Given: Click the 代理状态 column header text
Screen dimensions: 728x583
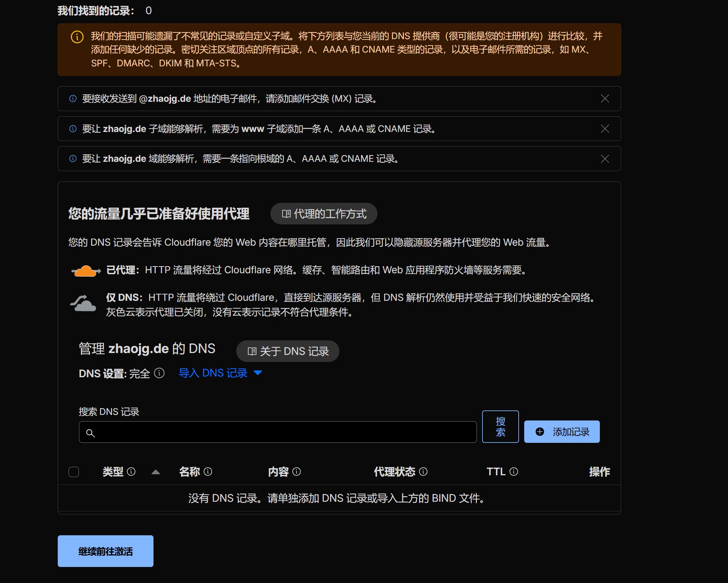Looking at the screenshot, I should tap(395, 472).
